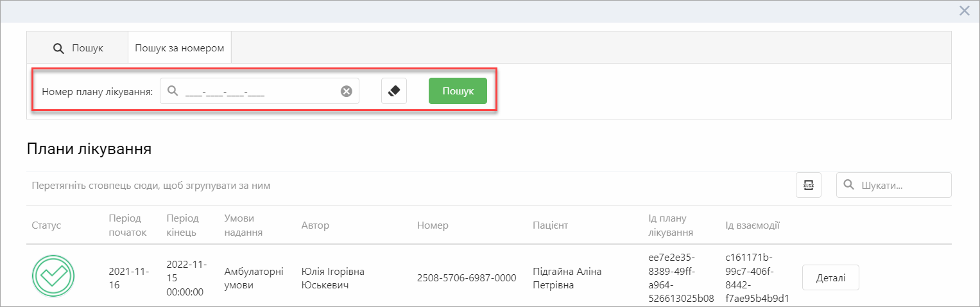The width and height of the screenshot is (980, 307).
Task: Sort by Умови надання column header
Action: 243,225
